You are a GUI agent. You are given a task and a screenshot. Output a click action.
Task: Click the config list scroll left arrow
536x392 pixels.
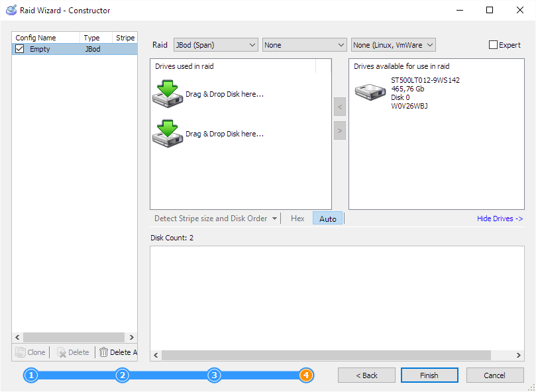[17, 337]
